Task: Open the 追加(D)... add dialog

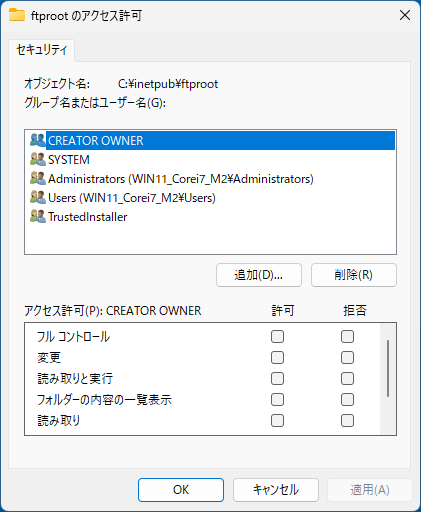Action: [259, 275]
